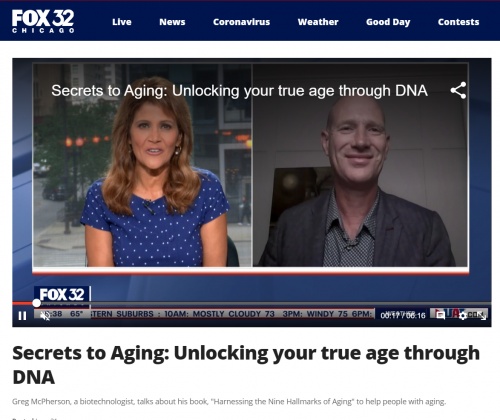Open the News menu
Viewport: 500px width, 420px height.
[172, 22]
